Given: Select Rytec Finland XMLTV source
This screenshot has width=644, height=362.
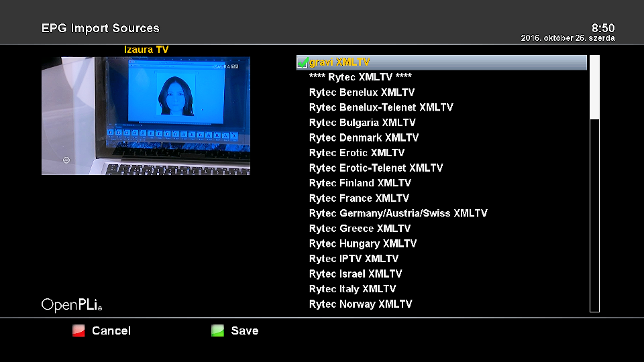Looking at the screenshot, I should [x=441, y=183].
